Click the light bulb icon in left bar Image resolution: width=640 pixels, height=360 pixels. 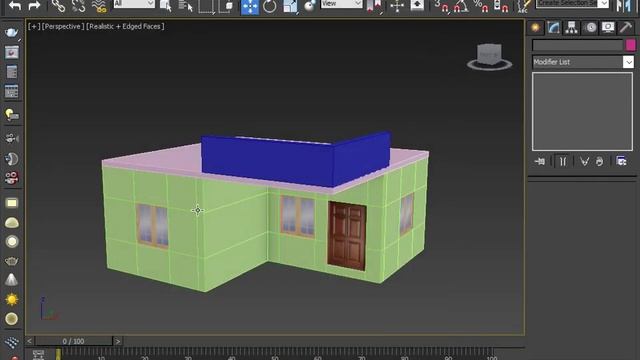coord(11,115)
